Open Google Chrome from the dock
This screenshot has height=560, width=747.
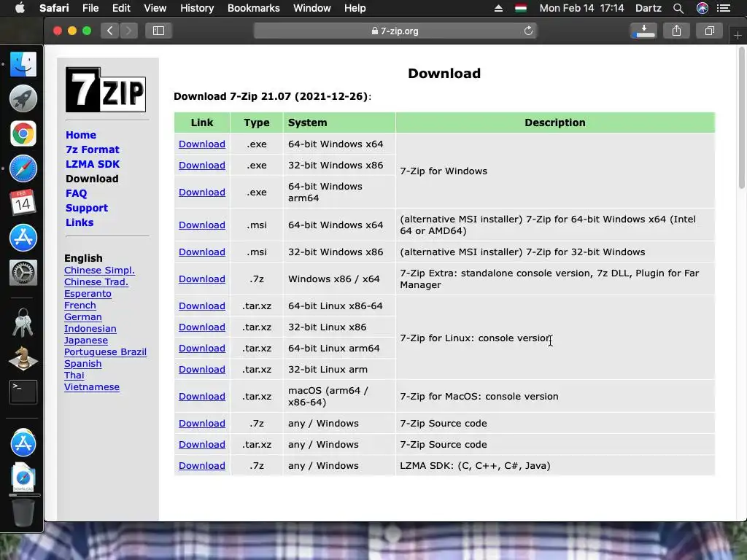23,134
